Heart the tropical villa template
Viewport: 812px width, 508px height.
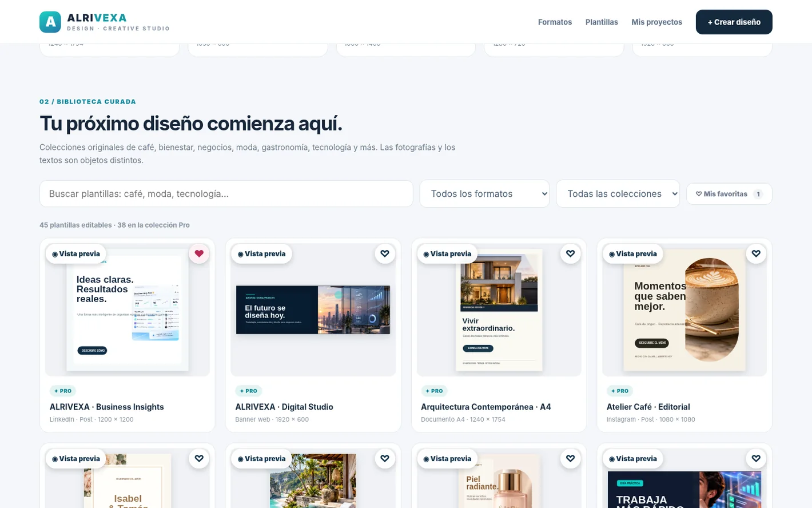[x=385, y=458]
